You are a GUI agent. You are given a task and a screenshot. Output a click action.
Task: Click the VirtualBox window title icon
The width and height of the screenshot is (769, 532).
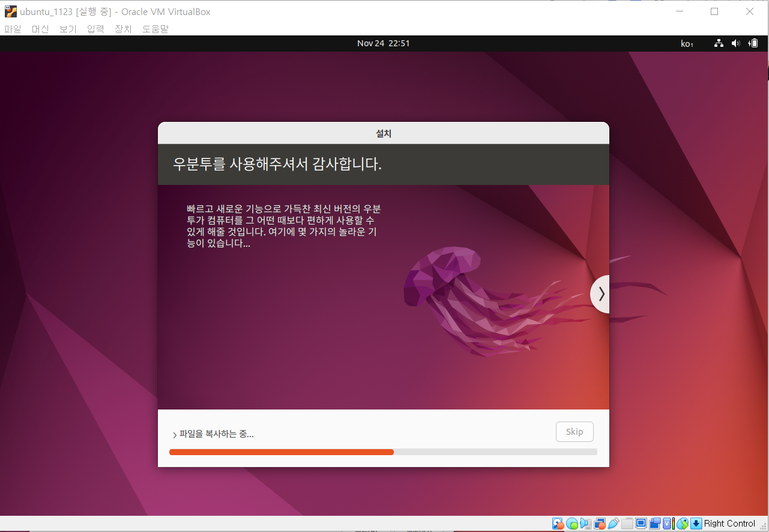point(10,11)
